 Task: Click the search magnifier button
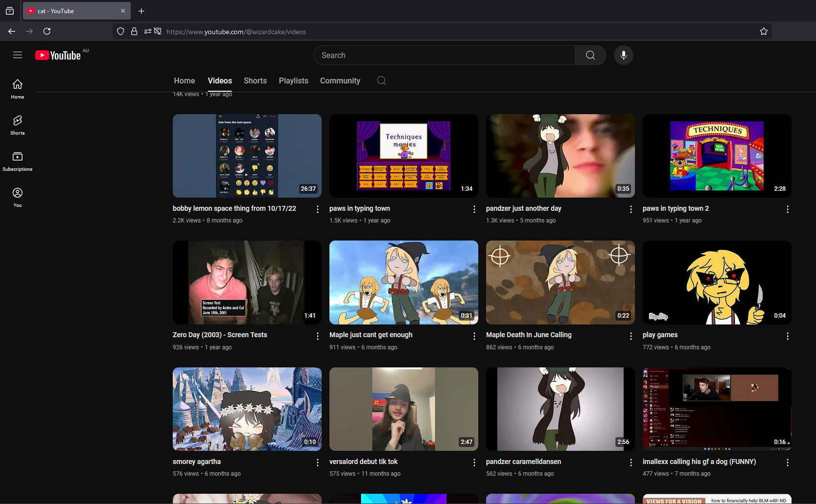[591, 55]
